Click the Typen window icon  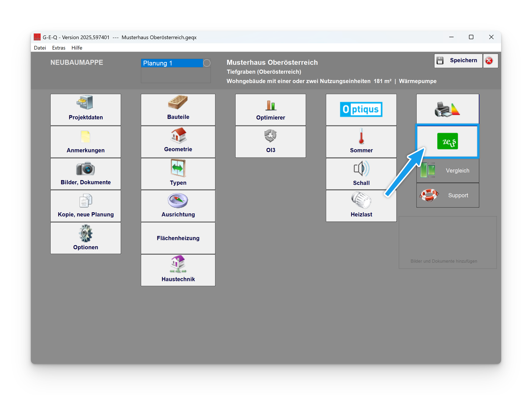pos(178,168)
